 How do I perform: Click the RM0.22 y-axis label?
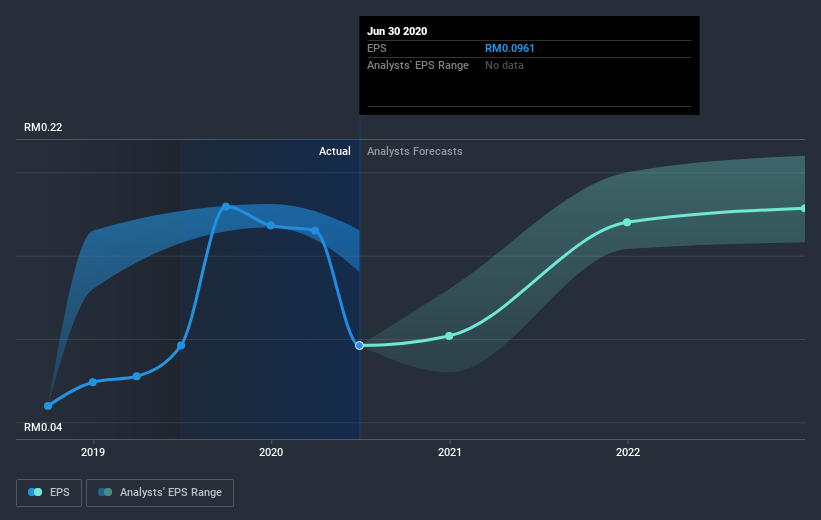44,128
